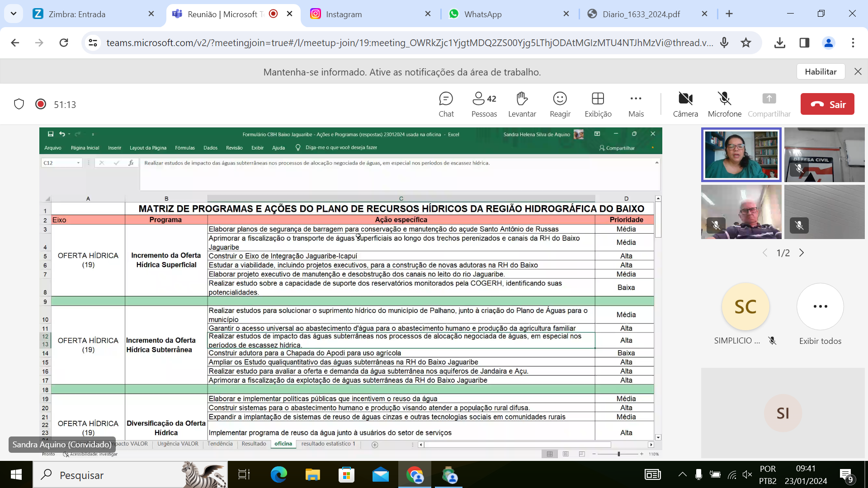Go back in browser history
This screenshot has height=488, width=868.
(x=15, y=43)
